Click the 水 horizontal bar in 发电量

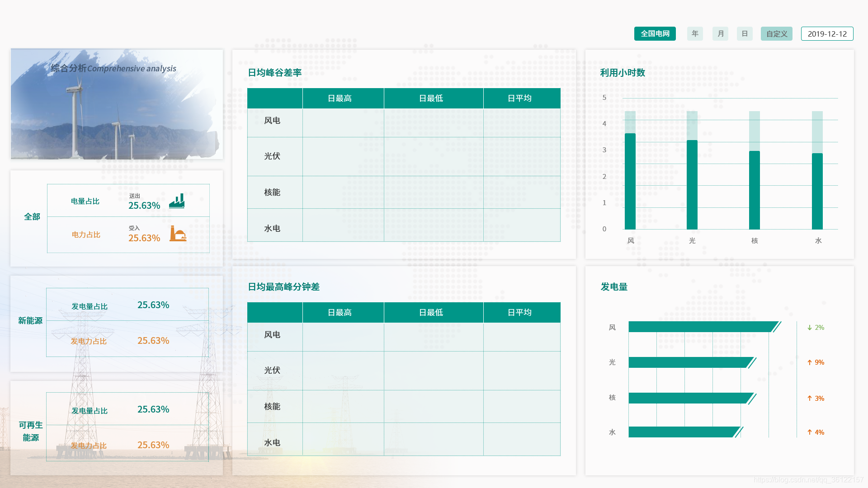pos(685,432)
